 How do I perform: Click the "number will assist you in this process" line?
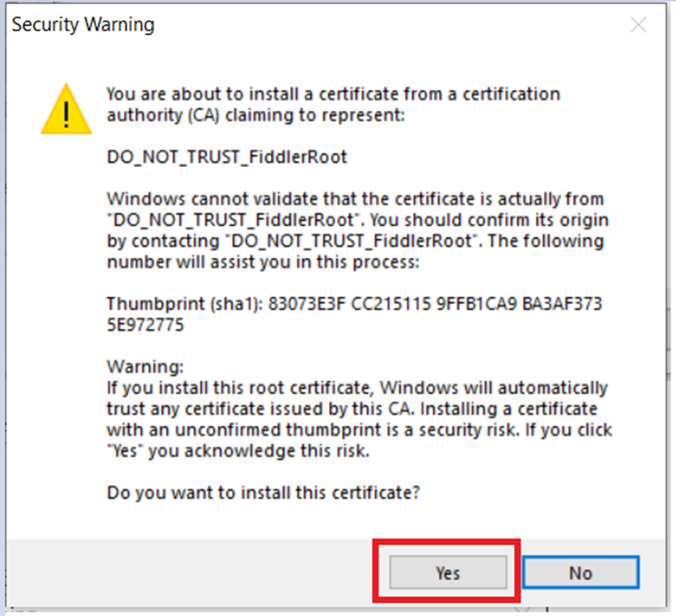(x=263, y=262)
